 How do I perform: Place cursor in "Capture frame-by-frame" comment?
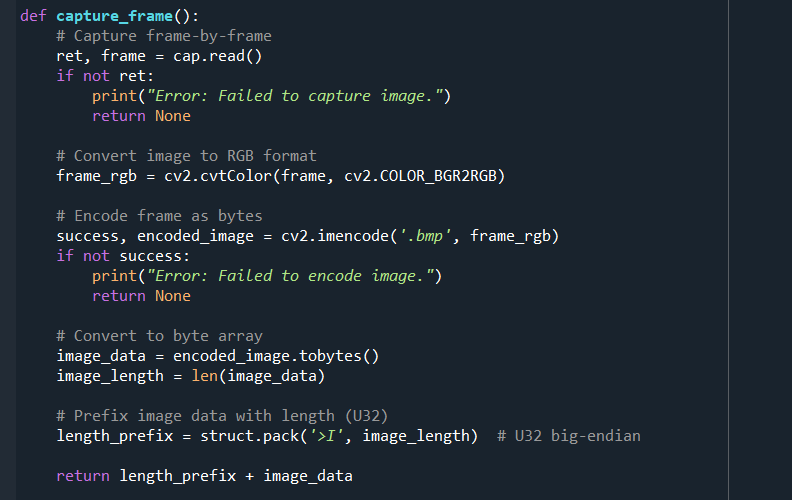172,36
